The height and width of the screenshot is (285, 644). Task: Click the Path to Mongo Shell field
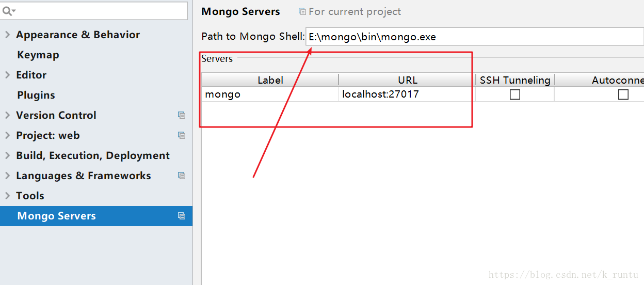(475, 37)
